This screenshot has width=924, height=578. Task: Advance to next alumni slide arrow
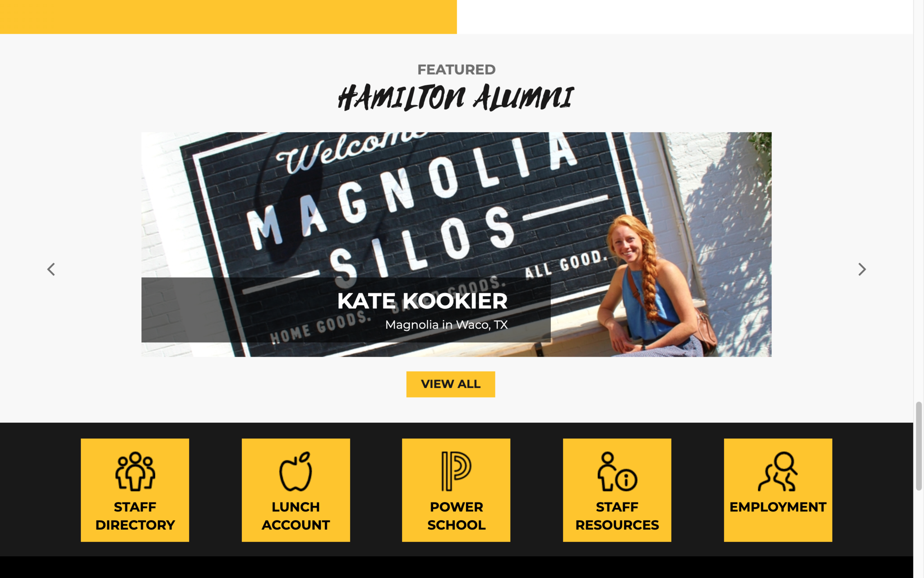click(x=862, y=269)
